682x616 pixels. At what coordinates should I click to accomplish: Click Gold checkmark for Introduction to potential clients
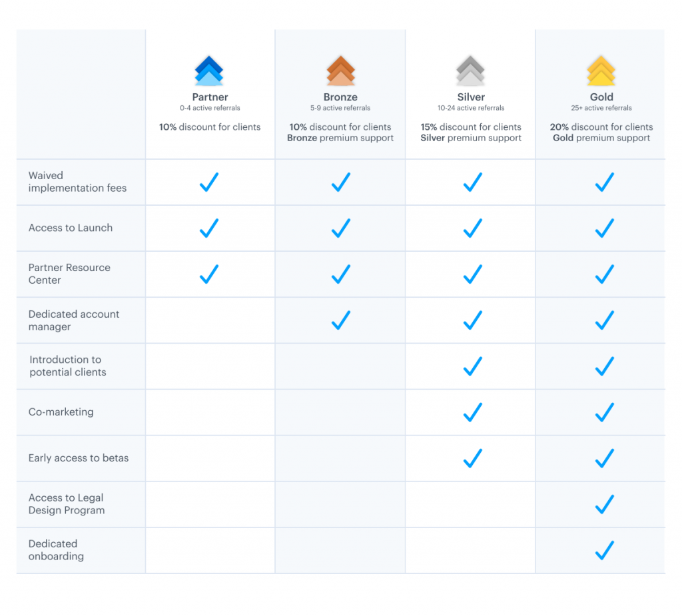[x=604, y=366]
